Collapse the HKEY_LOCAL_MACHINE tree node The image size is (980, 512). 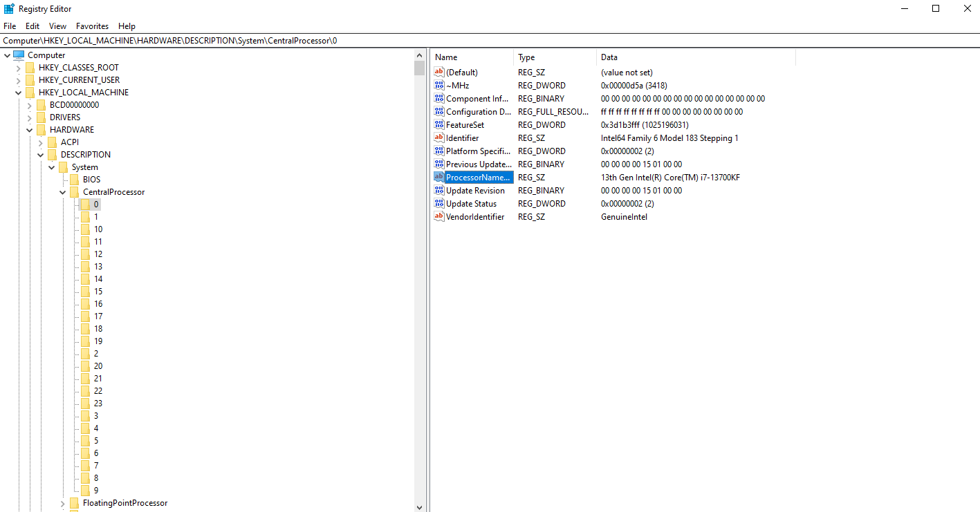click(x=19, y=93)
